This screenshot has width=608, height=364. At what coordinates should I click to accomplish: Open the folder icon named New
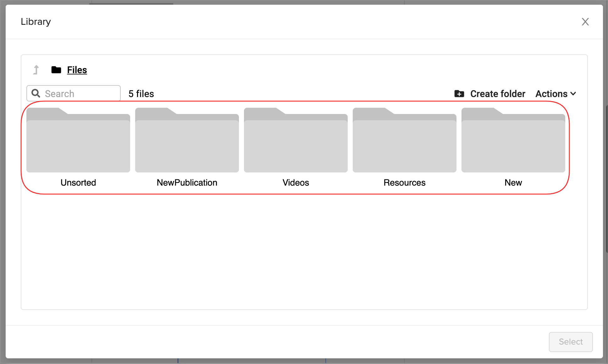[513, 140]
